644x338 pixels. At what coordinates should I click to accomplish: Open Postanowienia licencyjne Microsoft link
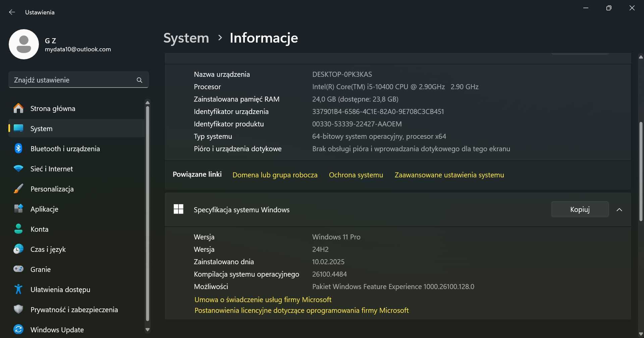pyautogui.click(x=302, y=311)
